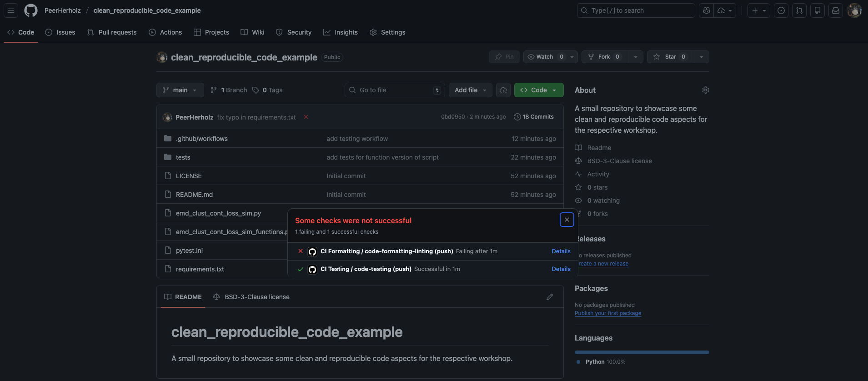Open pytest.ini file

[x=189, y=251]
